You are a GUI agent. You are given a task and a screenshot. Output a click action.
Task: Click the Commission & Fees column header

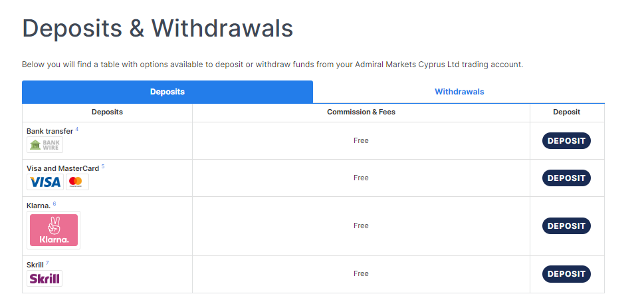pos(361,112)
